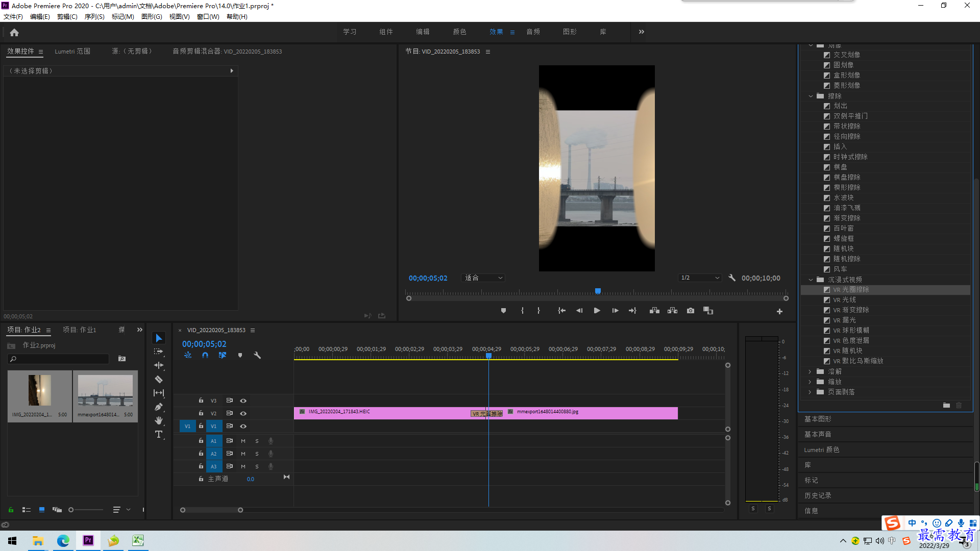980x551 pixels.
Task: Select the 时钟式擦除 transition
Action: (x=850, y=157)
